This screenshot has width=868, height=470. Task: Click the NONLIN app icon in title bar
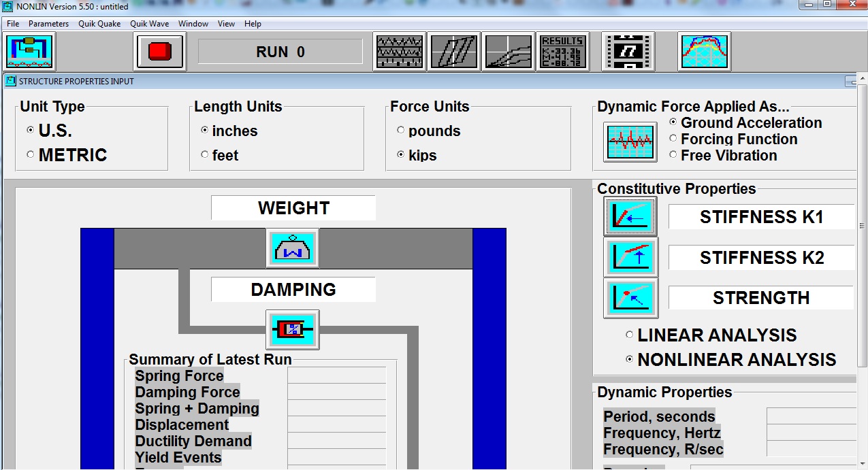8,7
